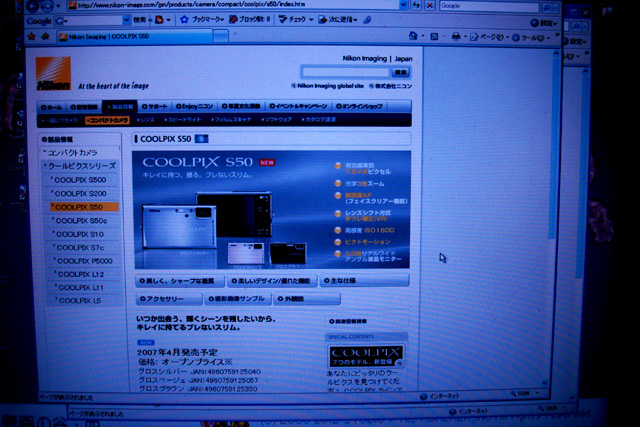The image size is (640, 427).
Task: Click the Google Toolbar news icon beside search
Action: coord(159,19)
